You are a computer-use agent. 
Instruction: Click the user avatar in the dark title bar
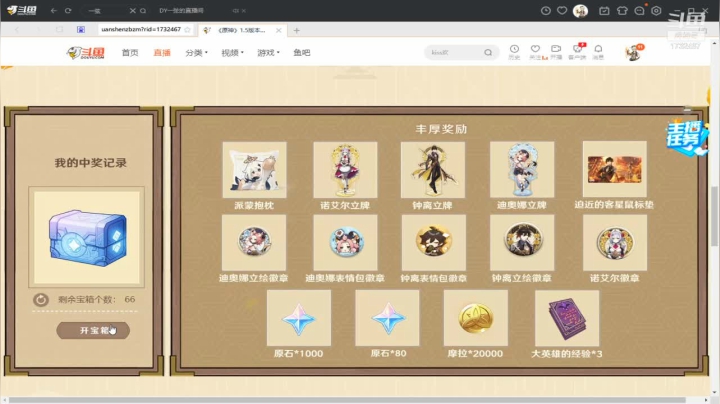click(x=580, y=11)
